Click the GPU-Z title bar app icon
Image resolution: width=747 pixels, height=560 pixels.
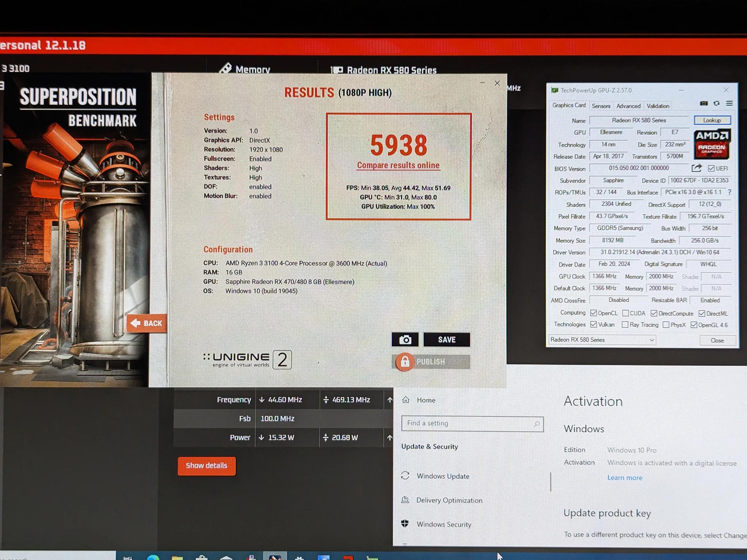[x=555, y=90]
